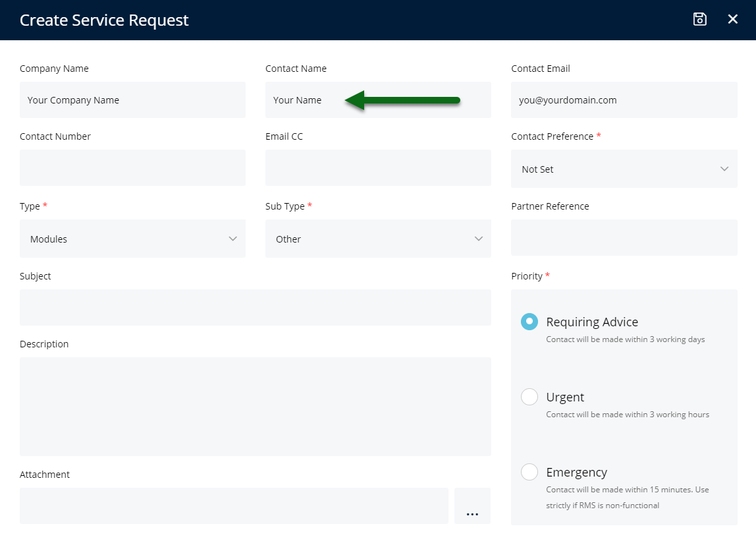Click the 'Create Service Request' title

[x=104, y=20]
